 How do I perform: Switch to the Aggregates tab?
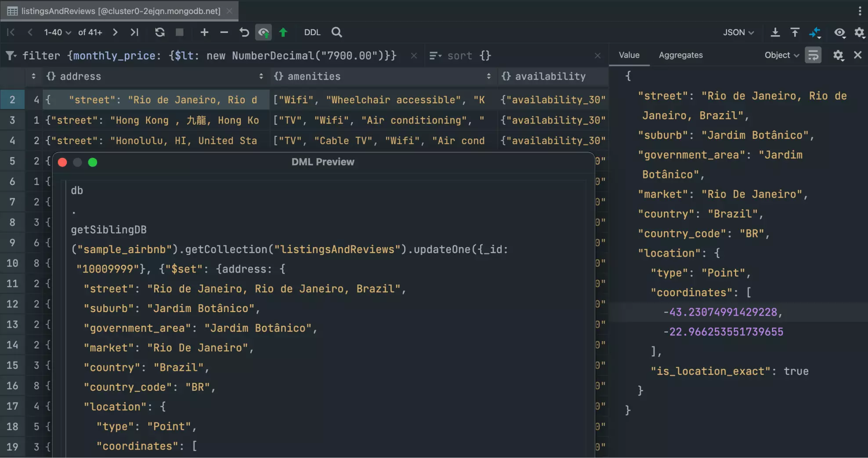[x=680, y=55]
